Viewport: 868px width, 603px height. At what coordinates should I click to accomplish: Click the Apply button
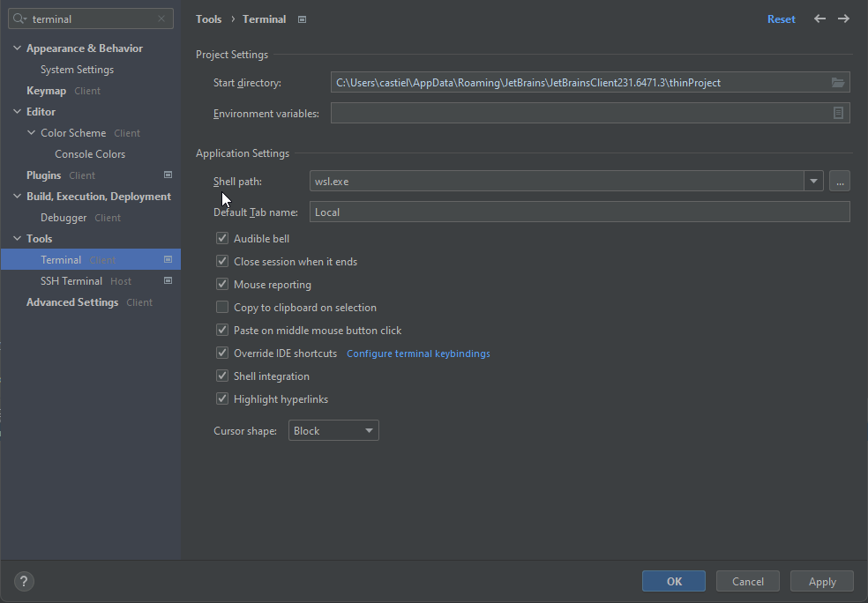pyautogui.click(x=821, y=582)
